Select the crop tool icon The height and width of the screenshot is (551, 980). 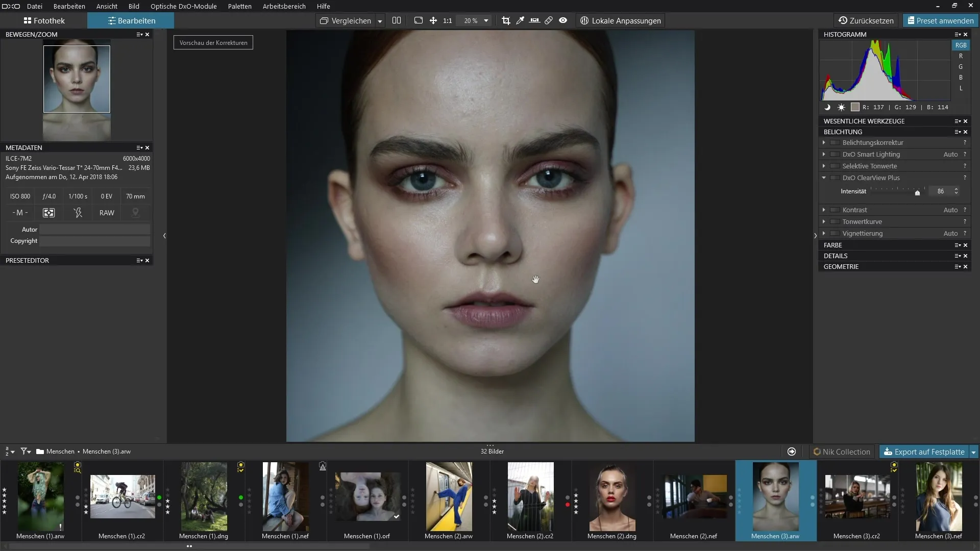point(506,20)
